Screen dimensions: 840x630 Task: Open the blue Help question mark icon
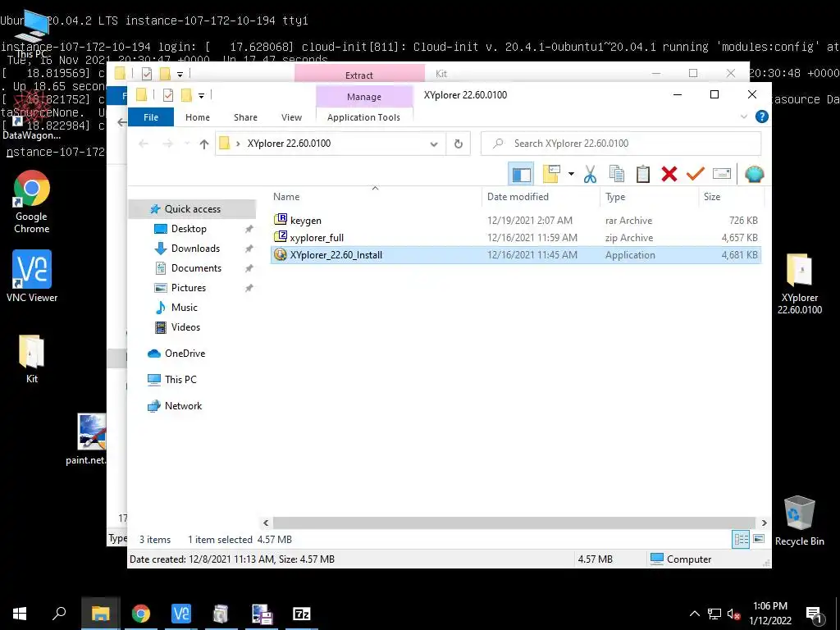(761, 116)
